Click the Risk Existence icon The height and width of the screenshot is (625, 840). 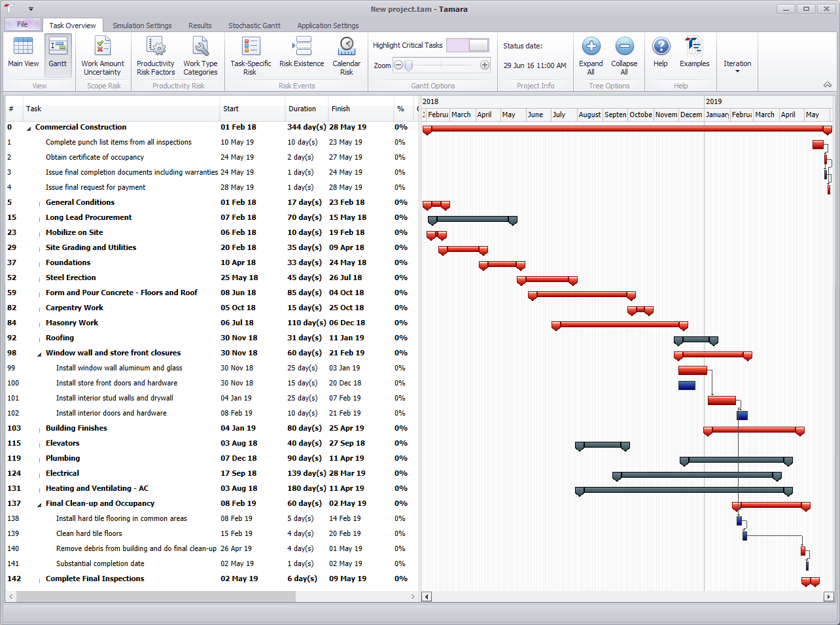(301, 52)
